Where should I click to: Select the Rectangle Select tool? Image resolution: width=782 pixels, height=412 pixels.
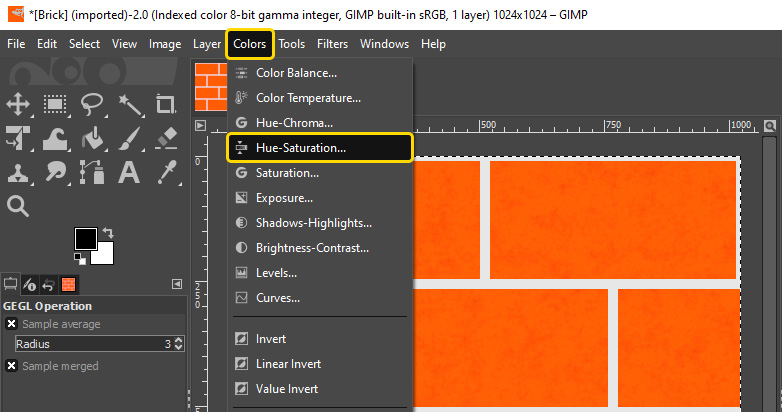tap(55, 105)
